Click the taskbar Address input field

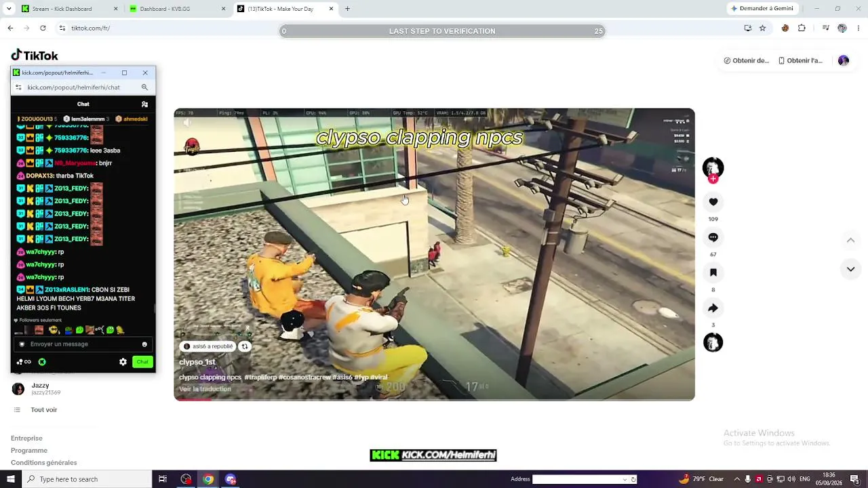(x=577, y=479)
